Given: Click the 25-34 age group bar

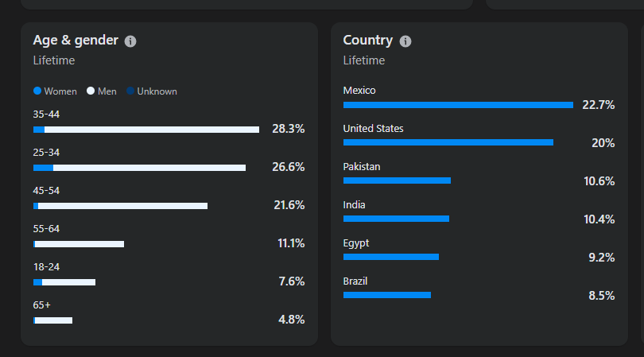Looking at the screenshot, I should (139, 168).
